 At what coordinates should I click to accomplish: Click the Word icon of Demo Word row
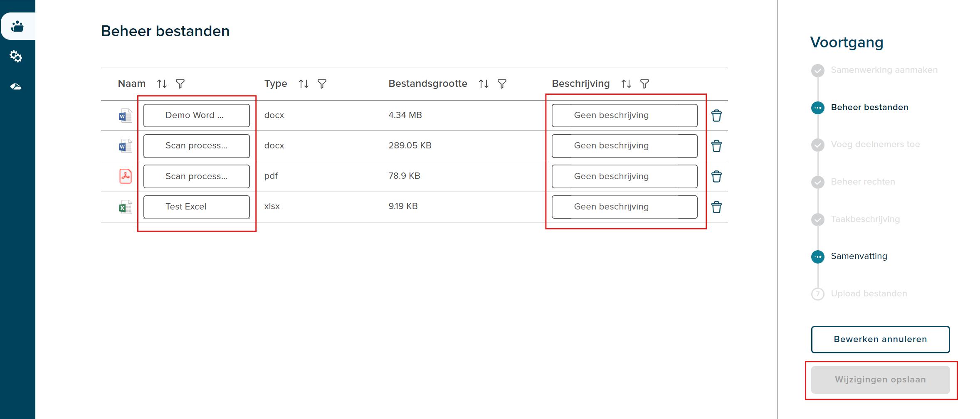(125, 116)
